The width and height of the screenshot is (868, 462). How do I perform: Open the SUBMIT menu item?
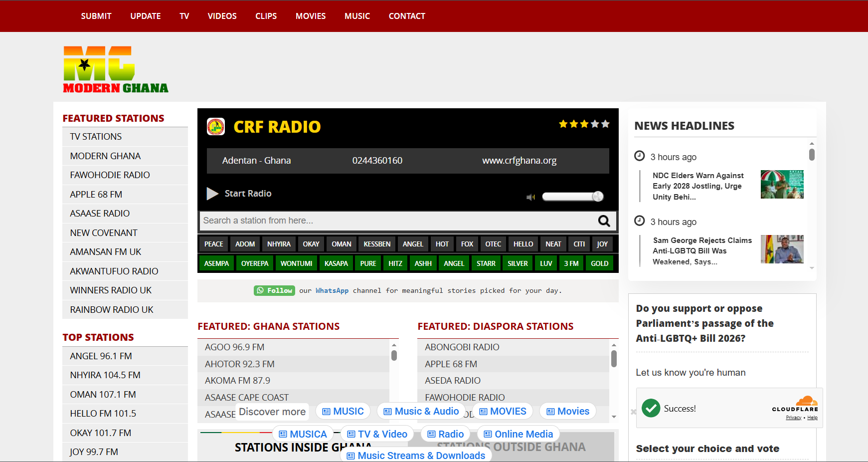point(96,16)
